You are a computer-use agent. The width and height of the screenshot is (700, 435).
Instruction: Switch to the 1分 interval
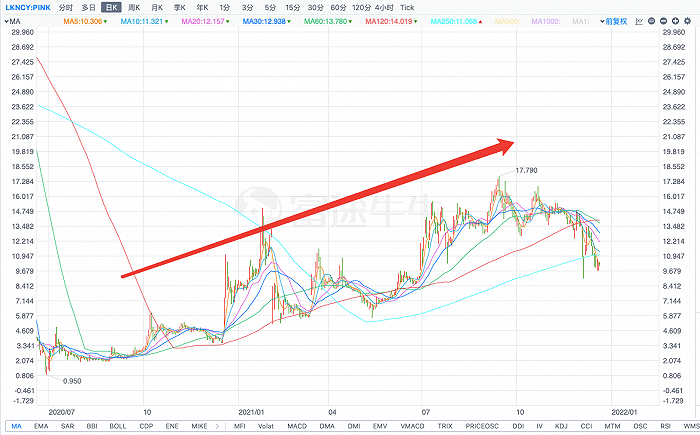click(225, 8)
